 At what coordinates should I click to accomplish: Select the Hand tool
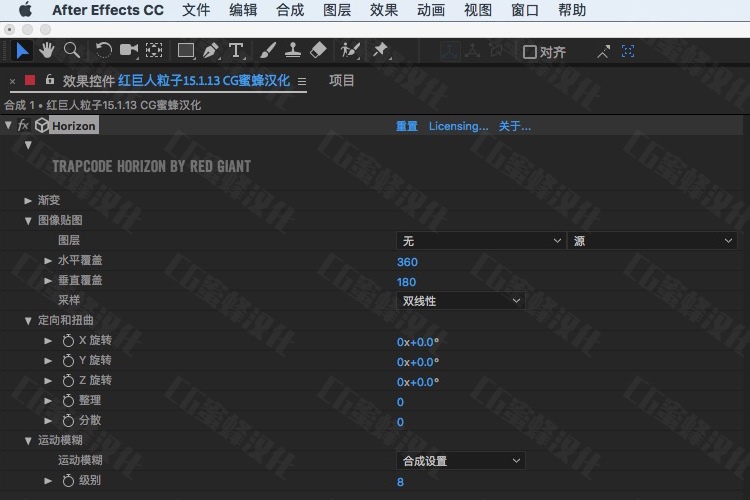click(46, 50)
